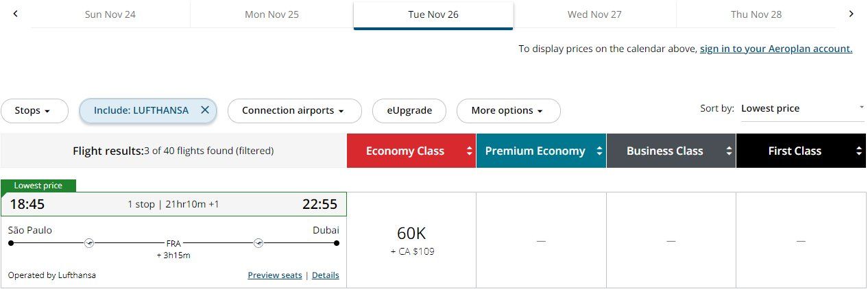This screenshot has width=868, height=289.
Task: Expand the Connection airports dropdown
Action: [x=292, y=111]
